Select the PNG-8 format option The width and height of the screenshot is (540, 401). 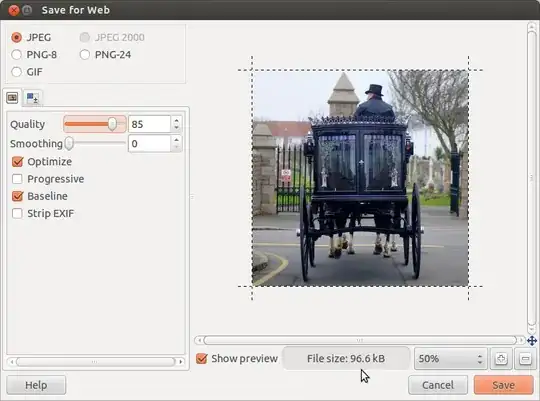click(16, 54)
